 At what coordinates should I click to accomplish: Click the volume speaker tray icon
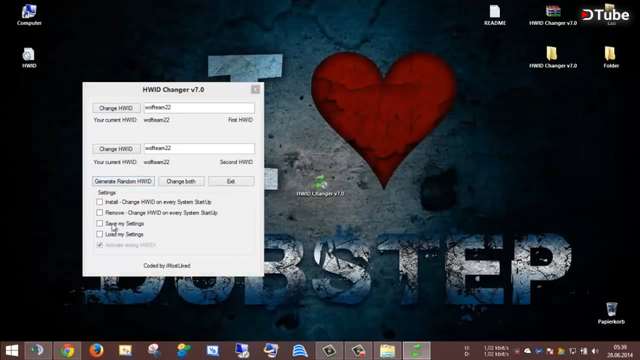tap(595, 351)
